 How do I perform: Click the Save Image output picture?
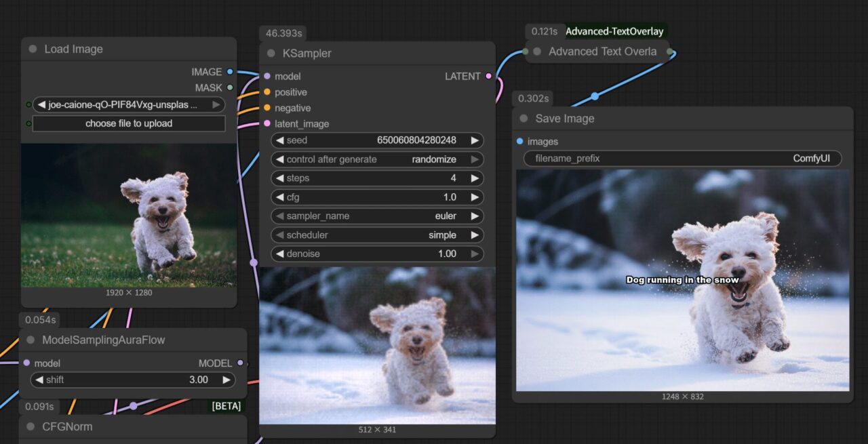(683, 281)
